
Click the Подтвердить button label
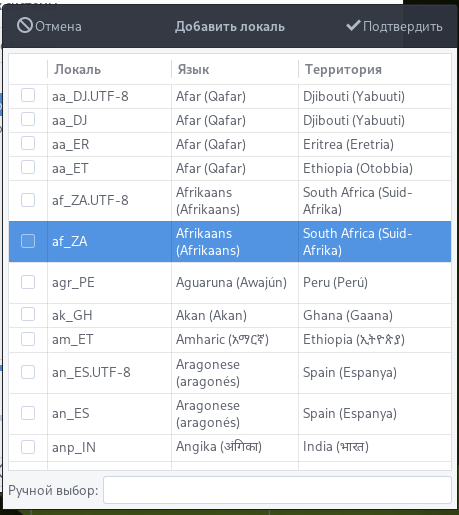403,27
